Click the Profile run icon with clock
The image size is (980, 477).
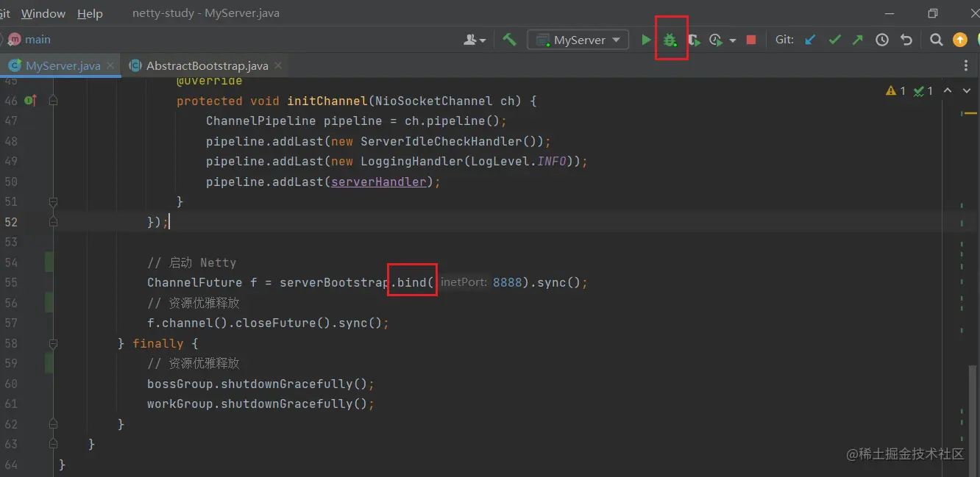tap(715, 40)
